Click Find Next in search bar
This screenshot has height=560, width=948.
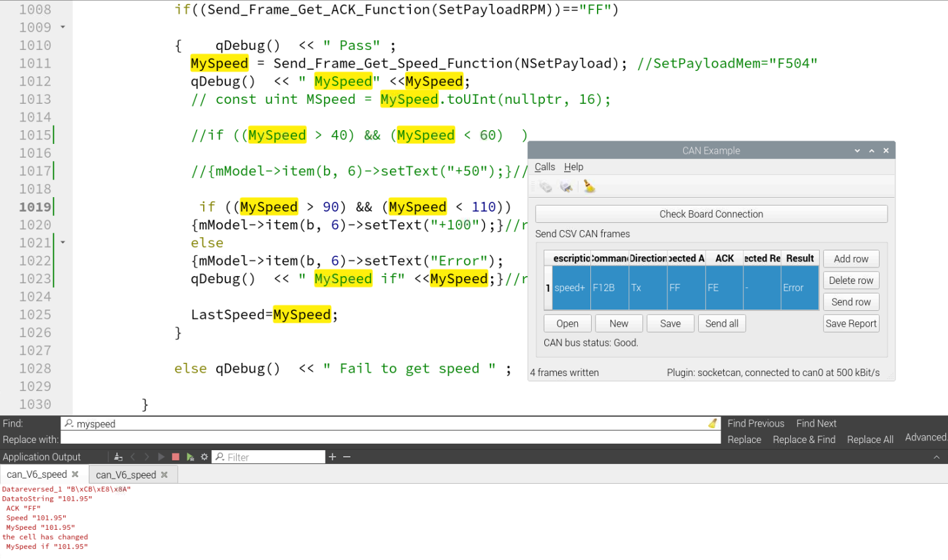pyautogui.click(x=816, y=423)
